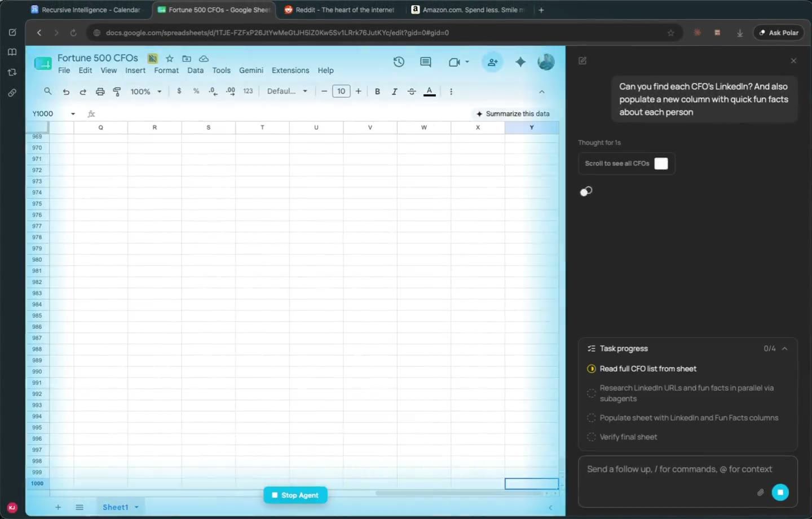Toggle bold formatting
The height and width of the screenshot is (519, 812).
(x=377, y=91)
